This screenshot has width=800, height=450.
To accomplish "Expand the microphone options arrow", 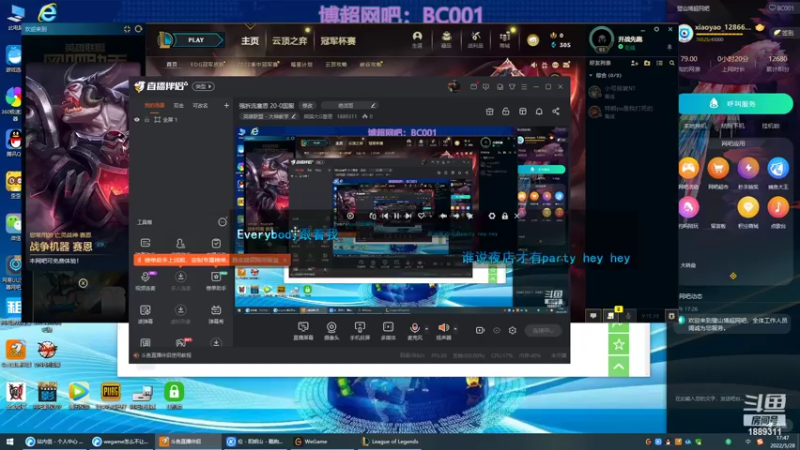I will click(427, 329).
